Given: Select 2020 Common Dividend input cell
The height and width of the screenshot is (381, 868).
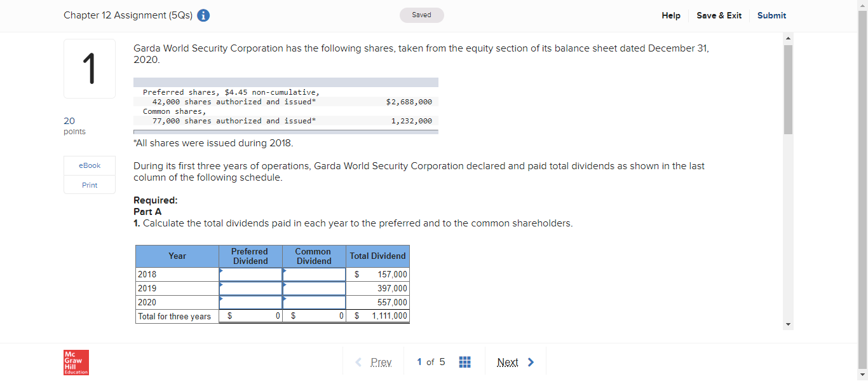Looking at the screenshot, I should tap(314, 303).
